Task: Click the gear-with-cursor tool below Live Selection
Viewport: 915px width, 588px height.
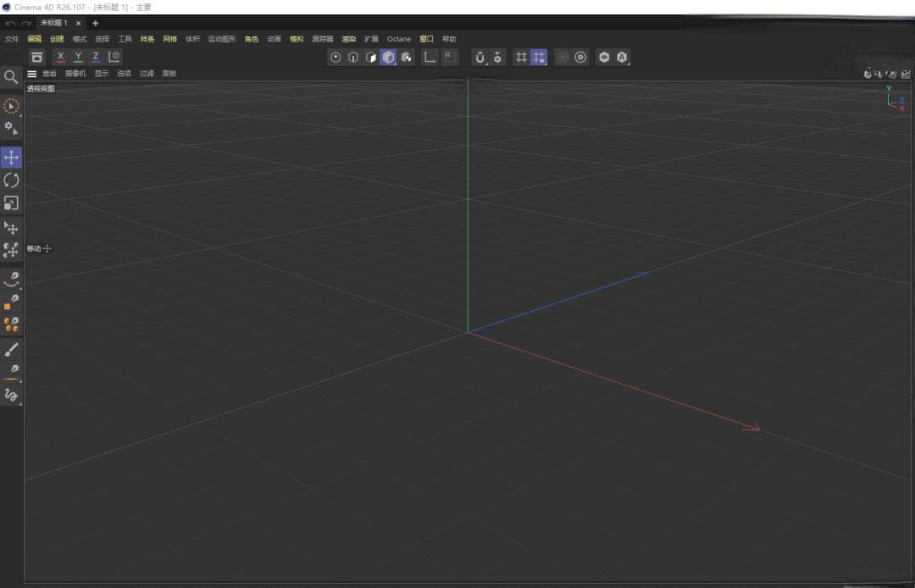Action: click(x=11, y=127)
